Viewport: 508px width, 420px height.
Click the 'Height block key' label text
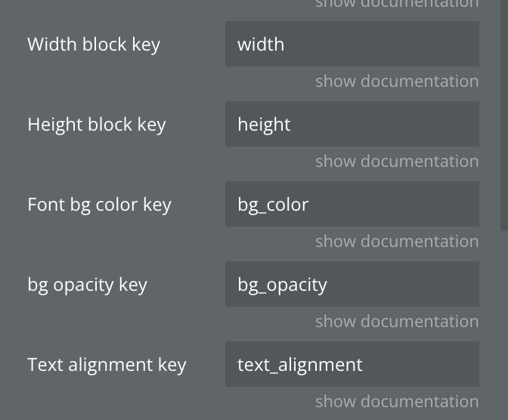(x=96, y=124)
